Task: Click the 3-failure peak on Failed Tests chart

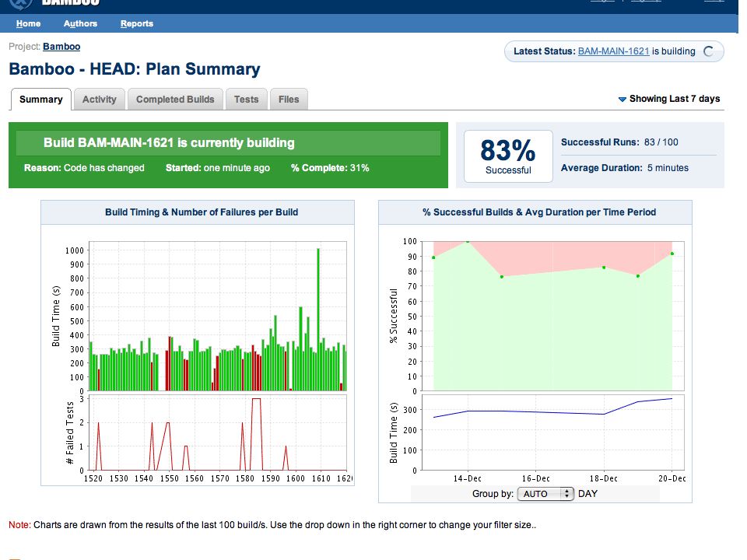Action: (256, 399)
